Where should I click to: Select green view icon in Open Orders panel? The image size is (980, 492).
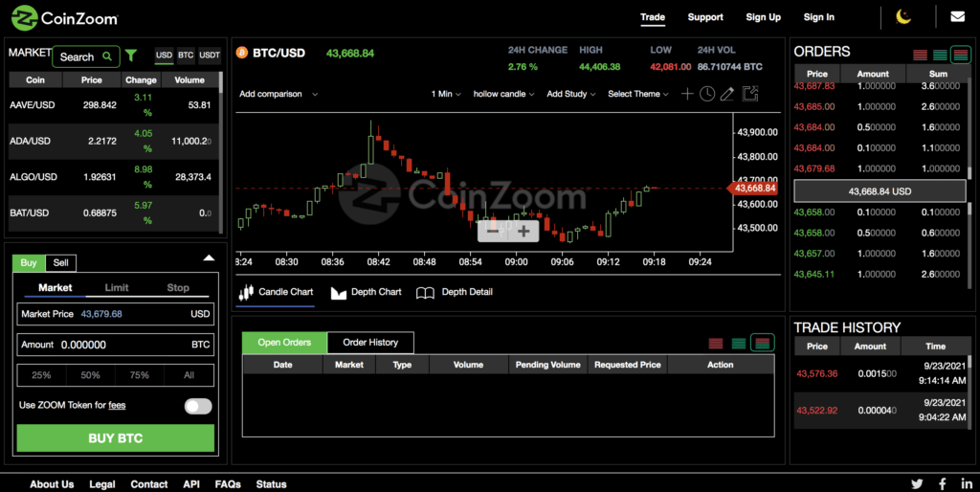(739, 344)
